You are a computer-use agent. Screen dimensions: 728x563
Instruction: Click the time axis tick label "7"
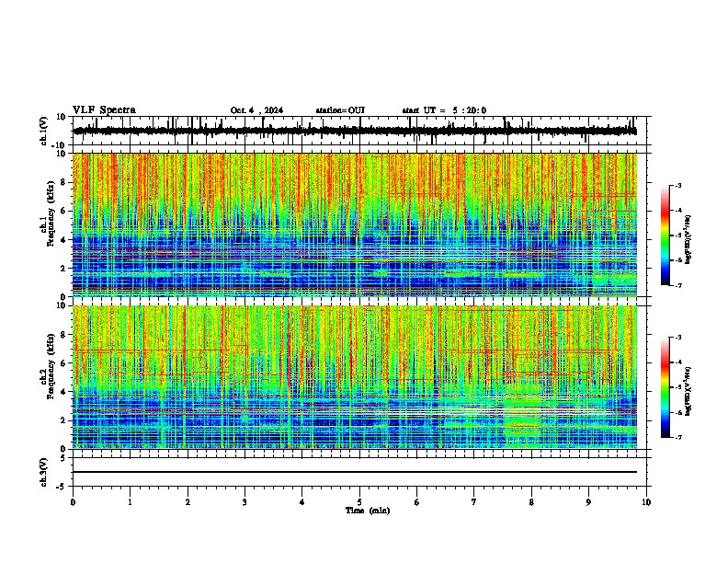click(x=474, y=502)
